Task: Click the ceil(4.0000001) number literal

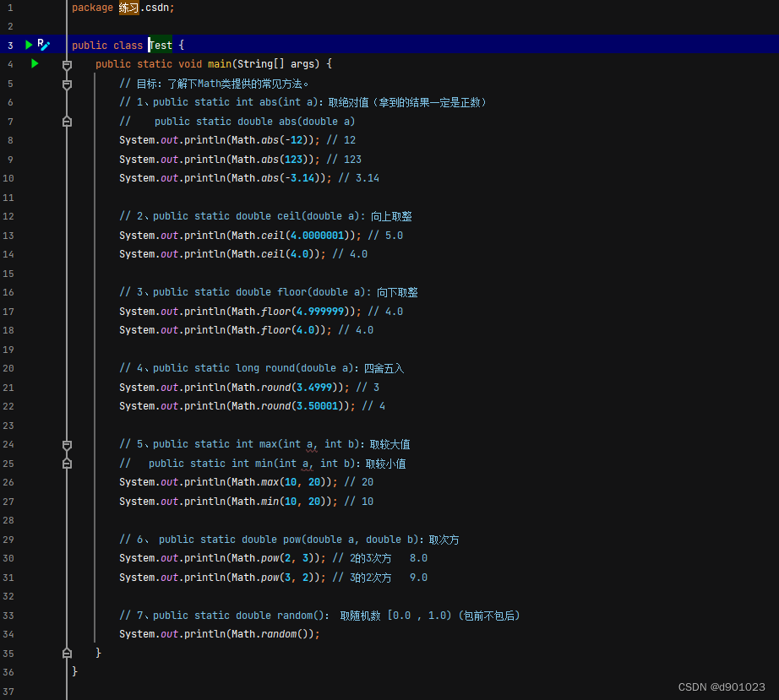Action: point(317,236)
